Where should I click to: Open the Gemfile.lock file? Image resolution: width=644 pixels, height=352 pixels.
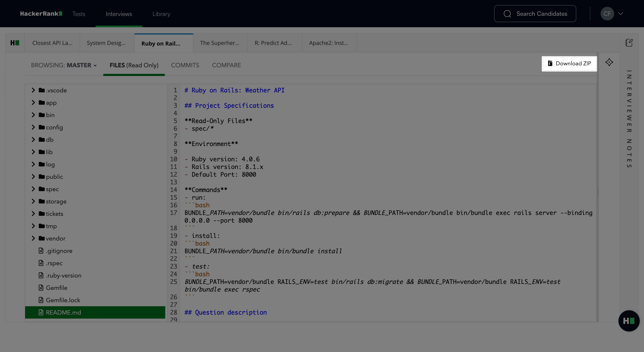[95, 300]
